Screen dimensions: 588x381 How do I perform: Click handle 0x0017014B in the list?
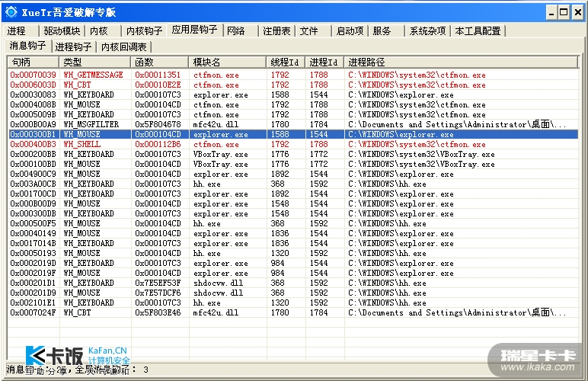pos(33,243)
